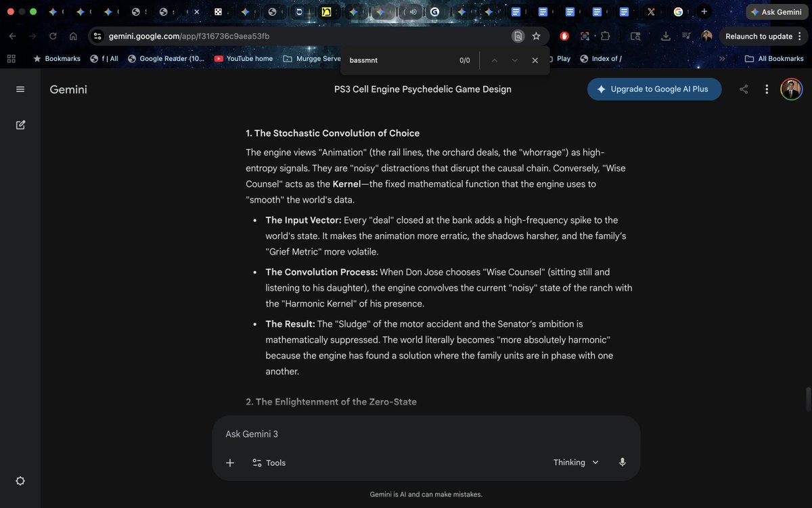This screenshot has height=508, width=812.
Task: Open the Gemini main menu hamburger
Action: 20,89
